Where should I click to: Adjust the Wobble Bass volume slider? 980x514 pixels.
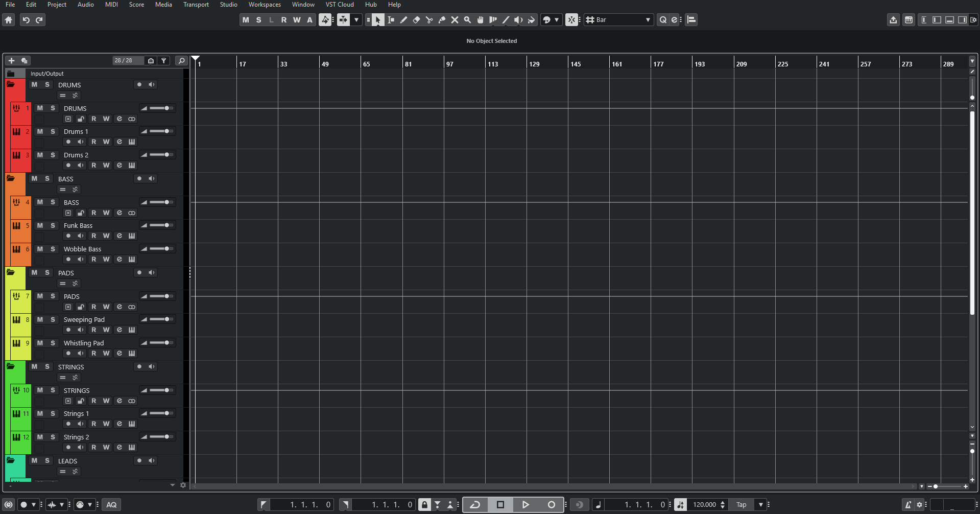158,249
